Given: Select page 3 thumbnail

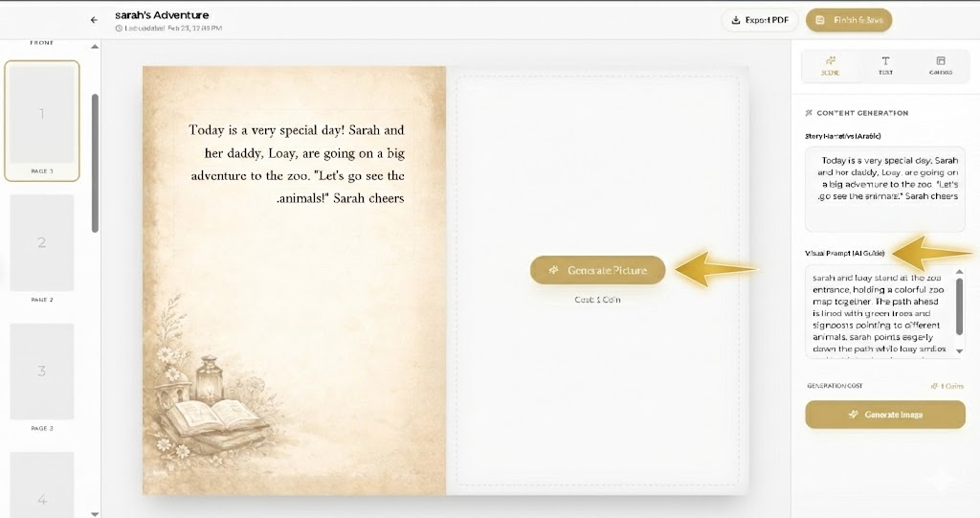Looking at the screenshot, I should click(x=42, y=371).
